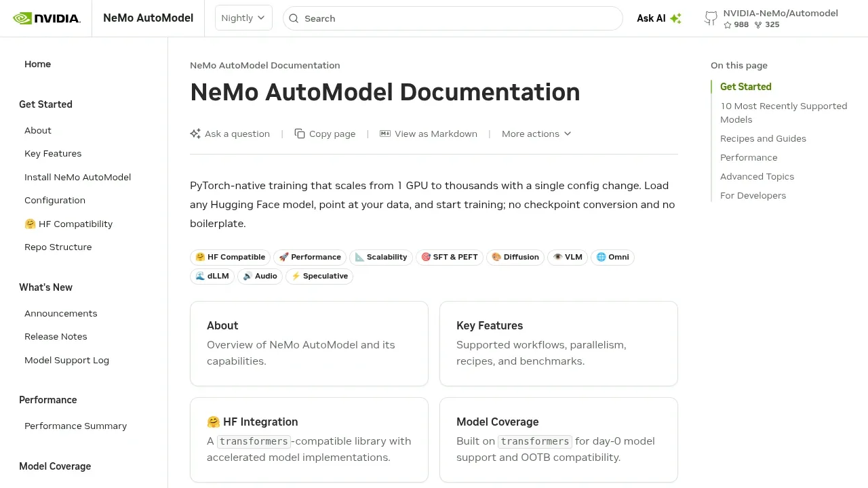868x488 pixels.
Task: Open Configuration in sidebar
Action: coord(55,200)
